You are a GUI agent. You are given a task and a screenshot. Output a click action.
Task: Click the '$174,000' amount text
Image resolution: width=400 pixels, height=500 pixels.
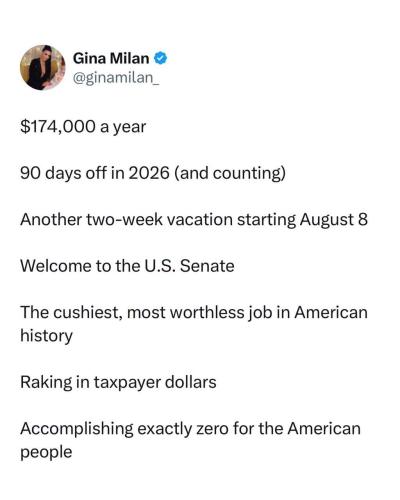58,127
